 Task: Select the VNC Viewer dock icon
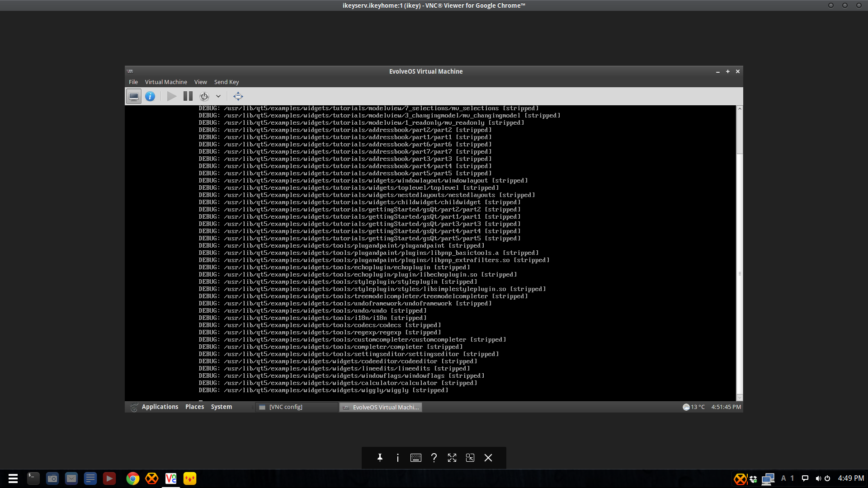171,479
